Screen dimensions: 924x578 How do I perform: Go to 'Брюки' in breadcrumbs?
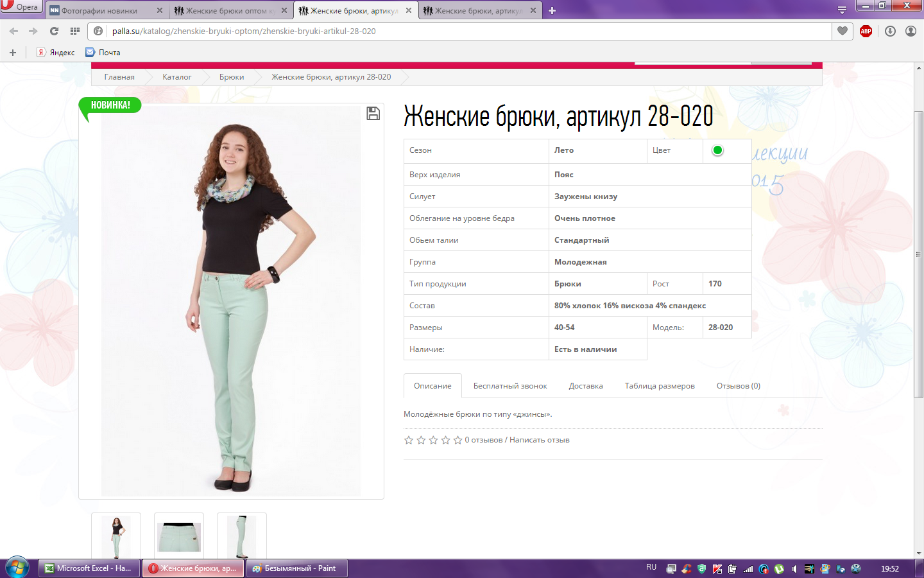click(x=232, y=77)
